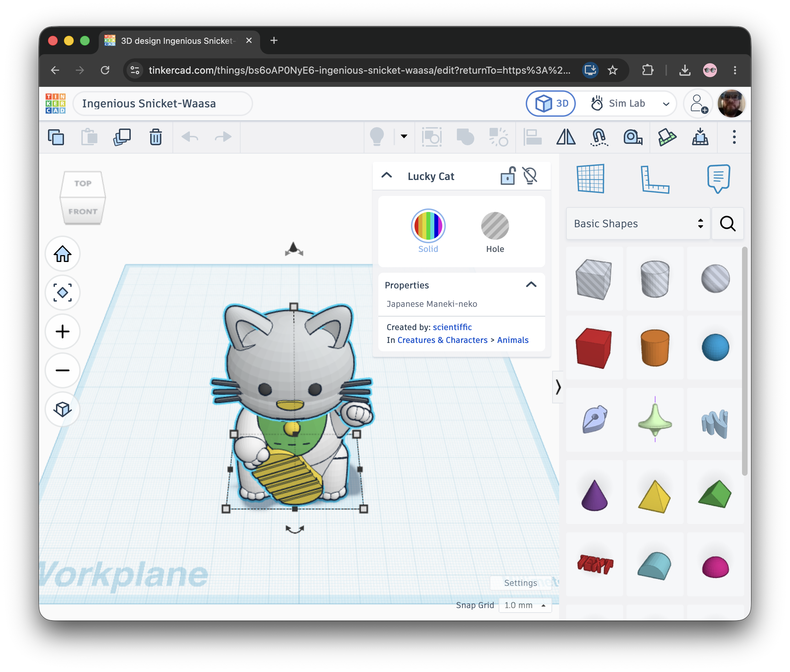Open the scientiffic creator link

click(452, 327)
